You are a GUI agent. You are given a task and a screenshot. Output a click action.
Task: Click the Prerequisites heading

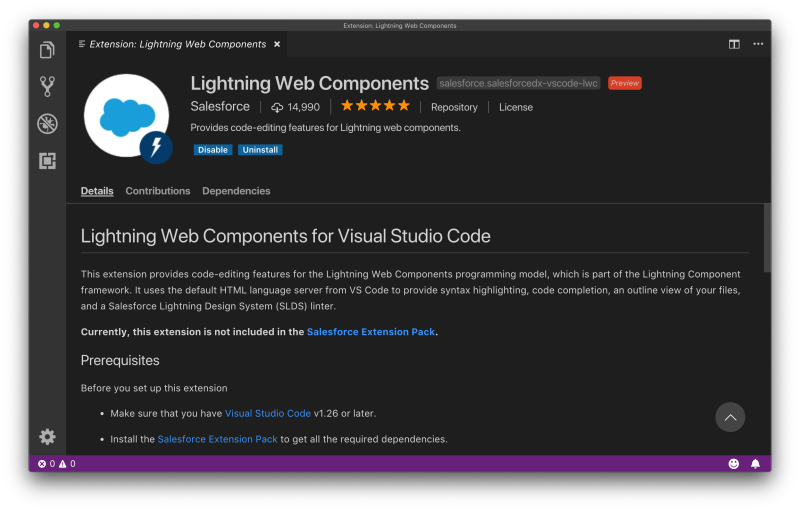(x=120, y=361)
